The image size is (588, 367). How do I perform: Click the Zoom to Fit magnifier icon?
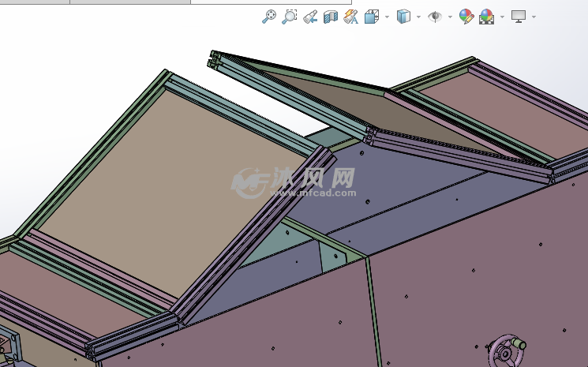click(268, 17)
